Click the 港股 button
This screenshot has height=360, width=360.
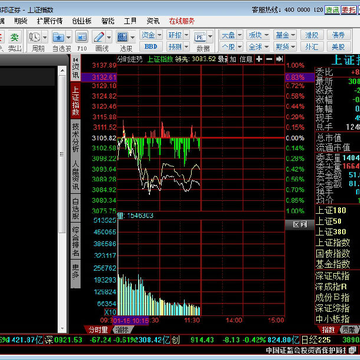[312, 35]
